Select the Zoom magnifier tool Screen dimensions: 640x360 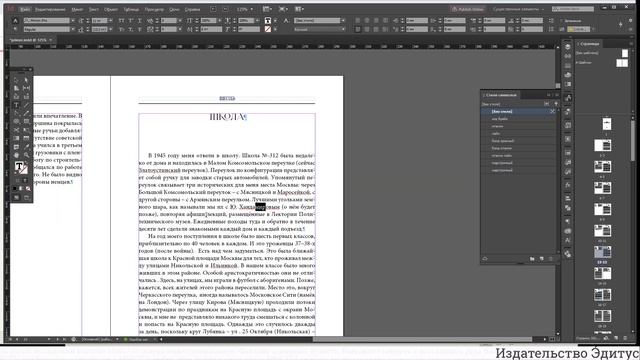(x=26, y=155)
